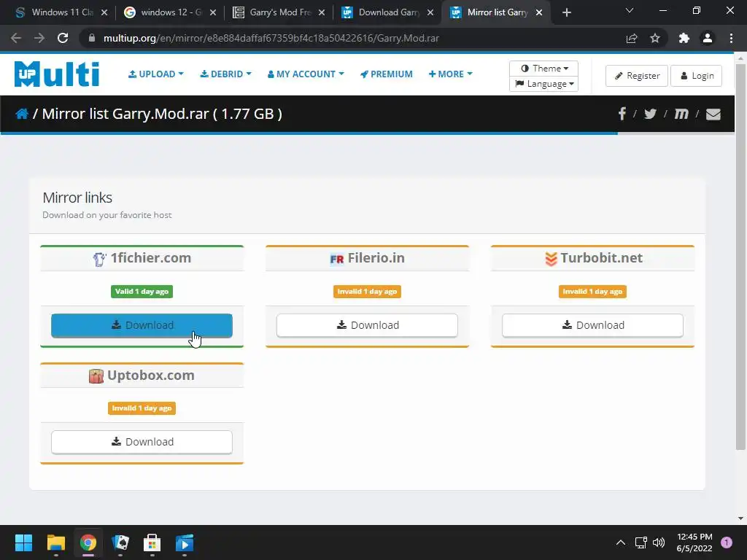Share on Facebook icon
The image size is (747, 560).
coord(622,114)
